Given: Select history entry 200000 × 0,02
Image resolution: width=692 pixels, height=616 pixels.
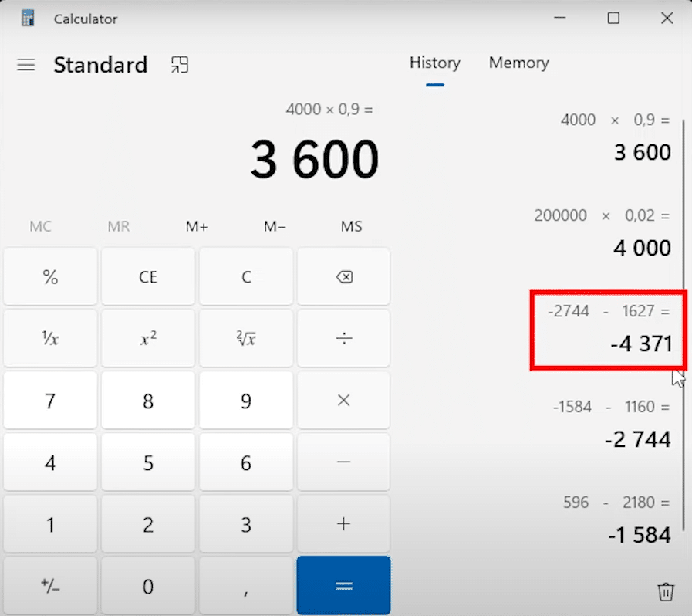Looking at the screenshot, I should coord(602,233).
